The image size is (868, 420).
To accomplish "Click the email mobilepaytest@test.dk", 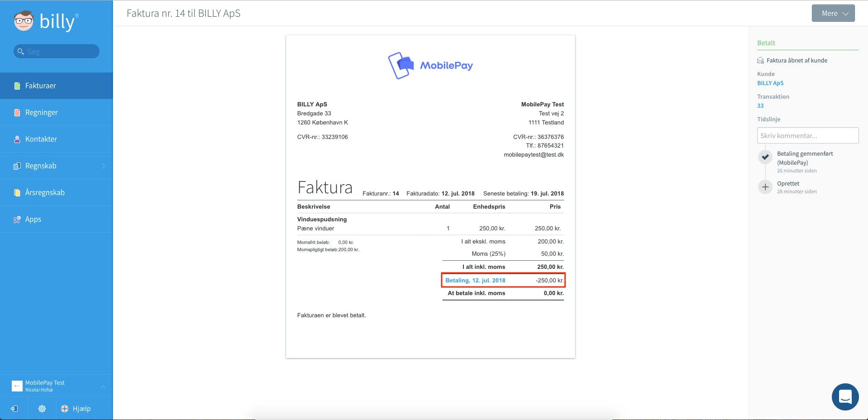I will [x=533, y=155].
